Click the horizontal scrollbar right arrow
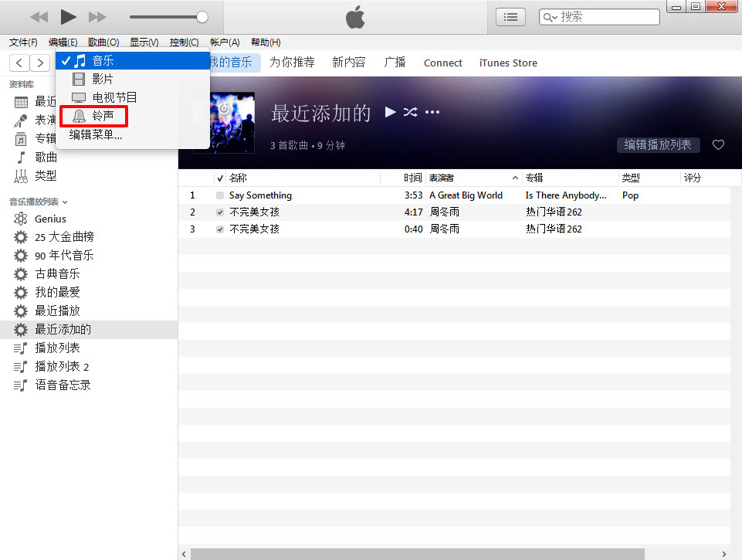Viewport: 742px width, 560px height. coord(723,554)
